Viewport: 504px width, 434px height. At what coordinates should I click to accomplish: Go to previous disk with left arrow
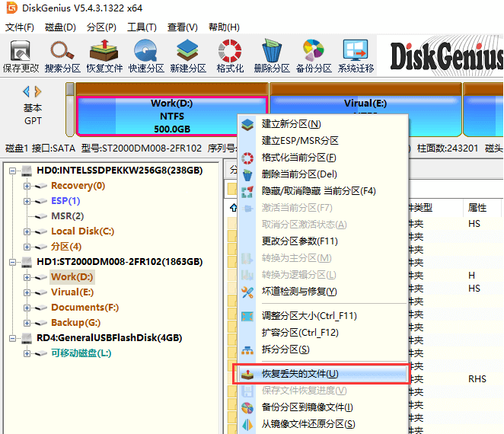point(27,91)
